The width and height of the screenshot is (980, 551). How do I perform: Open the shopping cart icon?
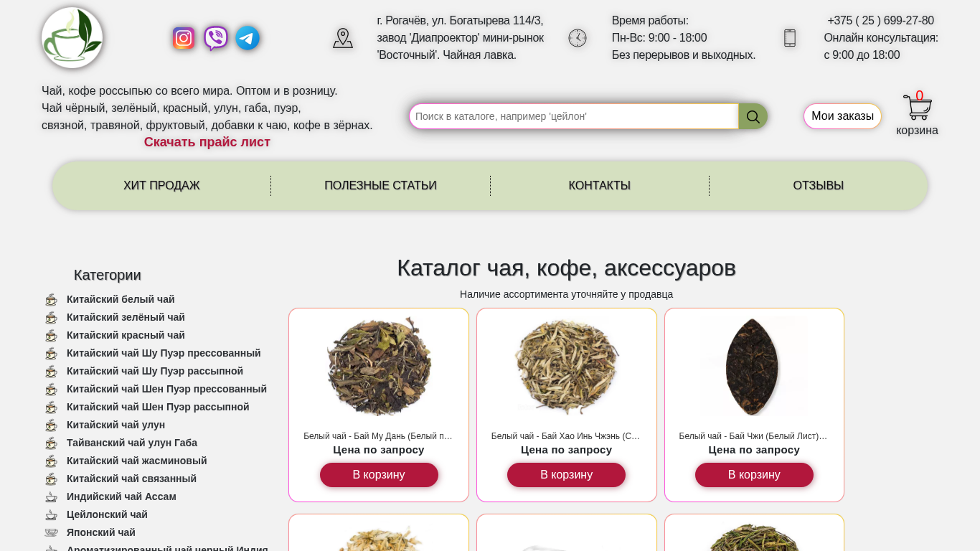918,108
